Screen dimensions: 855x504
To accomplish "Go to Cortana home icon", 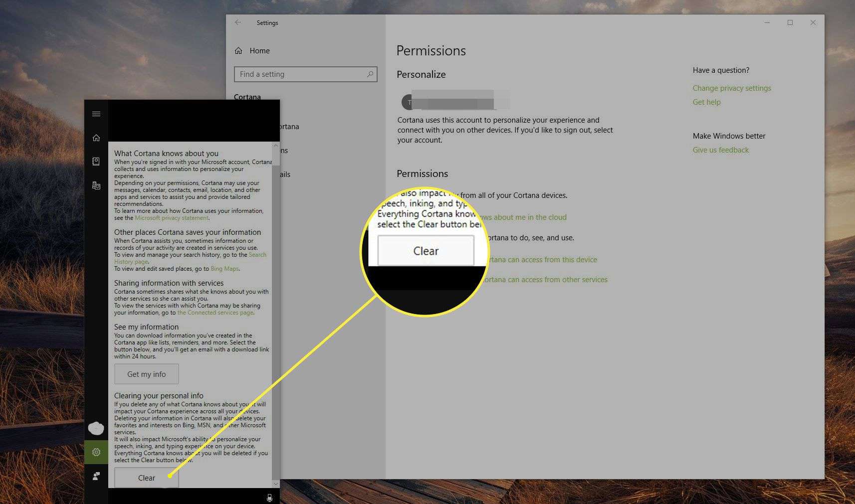I will [96, 138].
